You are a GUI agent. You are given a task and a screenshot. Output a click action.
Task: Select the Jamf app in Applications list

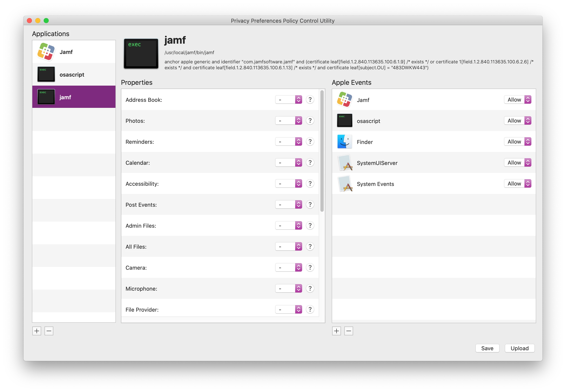pyautogui.click(x=74, y=52)
